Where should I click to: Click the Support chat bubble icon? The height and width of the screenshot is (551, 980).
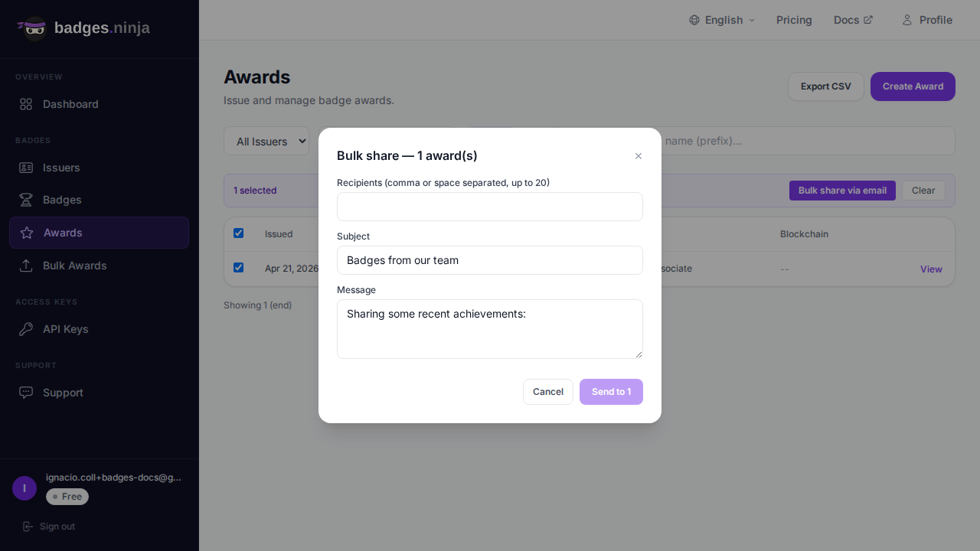pyautogui.click(x=26, y=393)
